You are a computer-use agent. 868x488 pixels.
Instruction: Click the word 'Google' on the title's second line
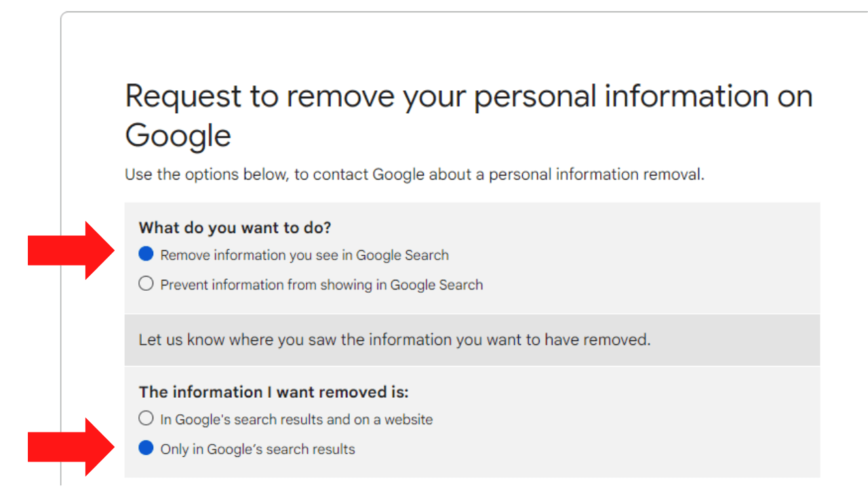pyautogui.click(x=178, y=136)
